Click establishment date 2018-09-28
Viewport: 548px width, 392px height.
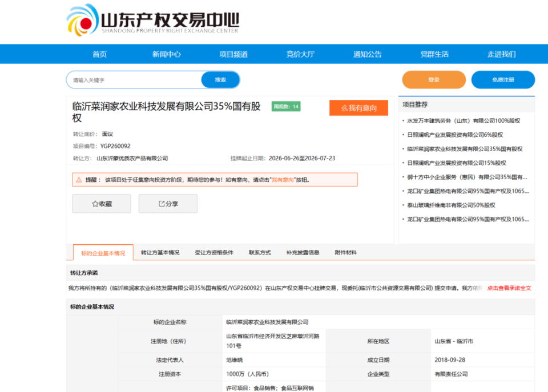450,360
